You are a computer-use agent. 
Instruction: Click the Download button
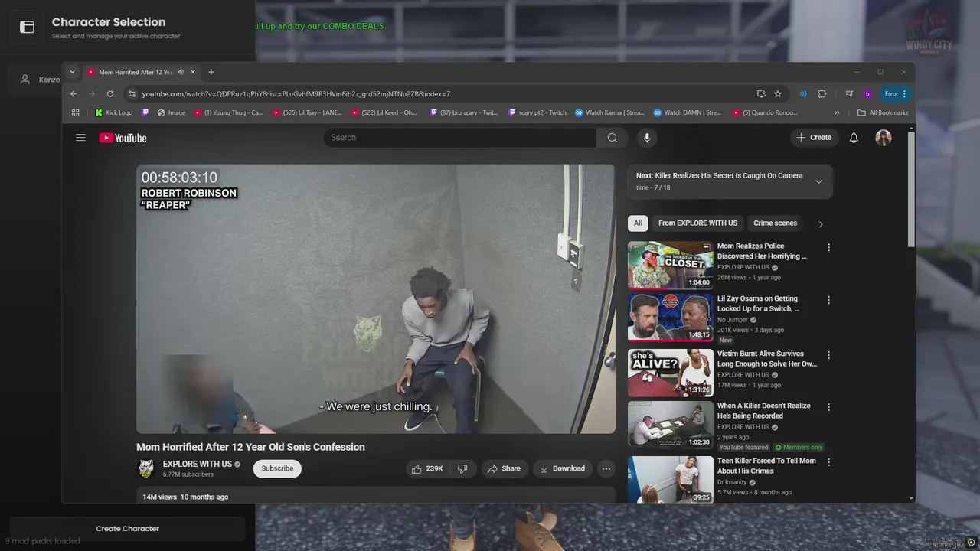point(562,468)
